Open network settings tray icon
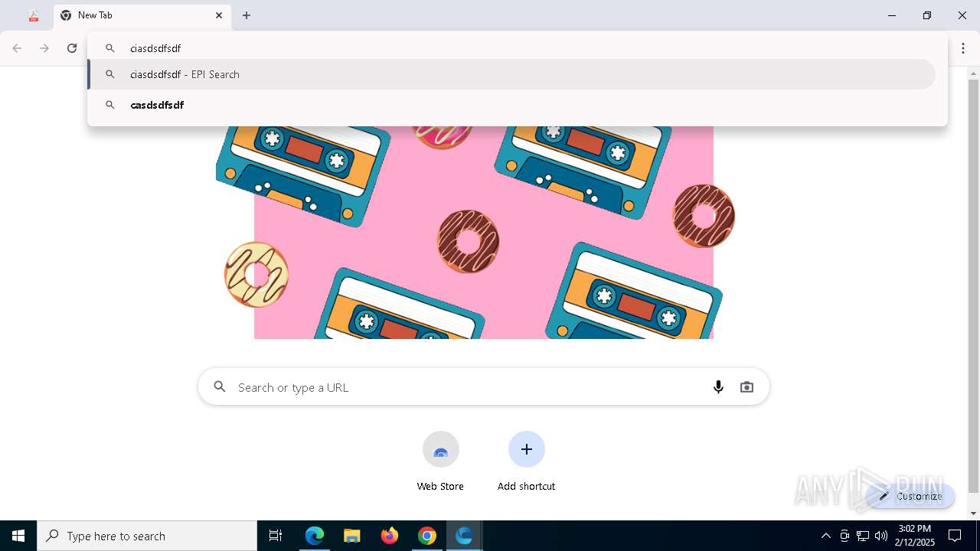The width and height of the screenshot is (980, 551). coord(863,536)
